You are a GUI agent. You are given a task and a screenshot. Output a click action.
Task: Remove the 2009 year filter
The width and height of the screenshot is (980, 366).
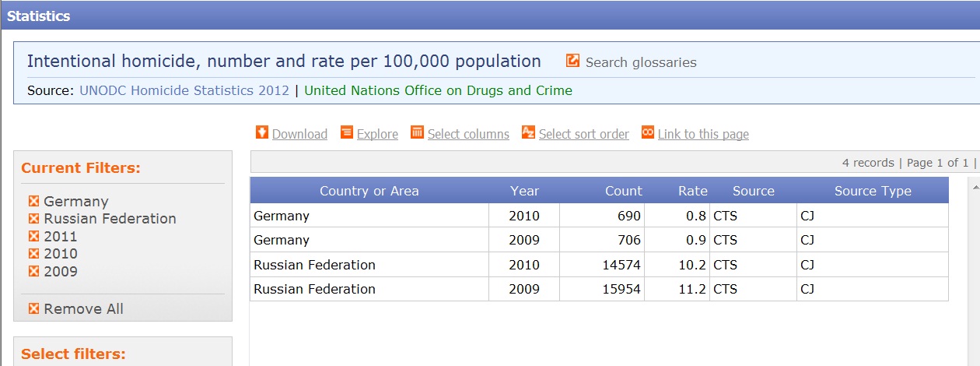33,272
